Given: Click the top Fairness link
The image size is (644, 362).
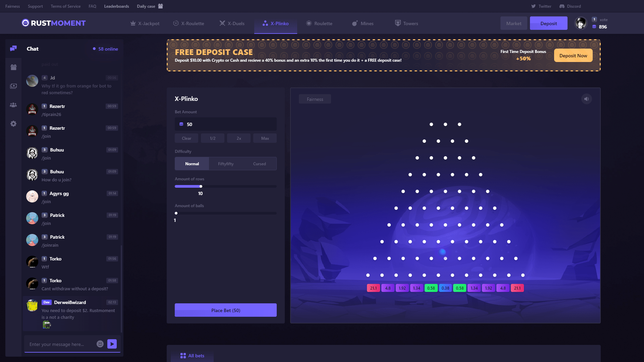Looking at the screenshot, I should pyautogui.click(x=12, y=6).
